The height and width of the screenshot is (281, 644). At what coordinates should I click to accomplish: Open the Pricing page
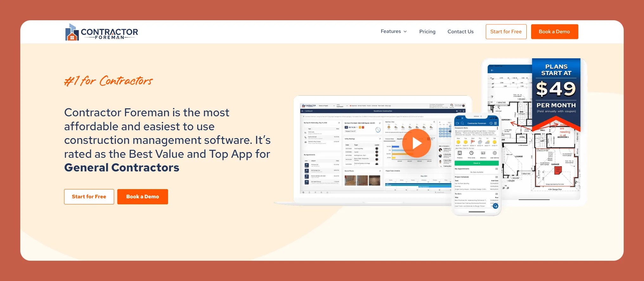tap(427, 32)
